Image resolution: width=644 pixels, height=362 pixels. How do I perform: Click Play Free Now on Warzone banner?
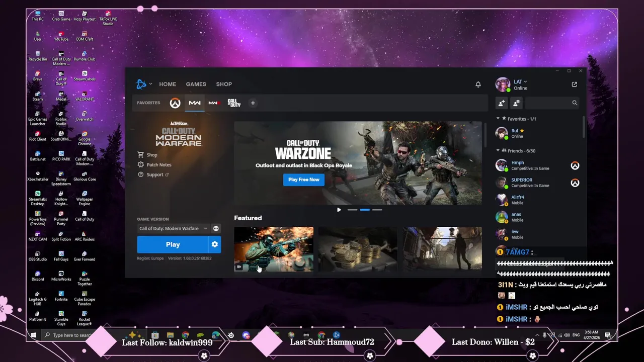point(304,179)
